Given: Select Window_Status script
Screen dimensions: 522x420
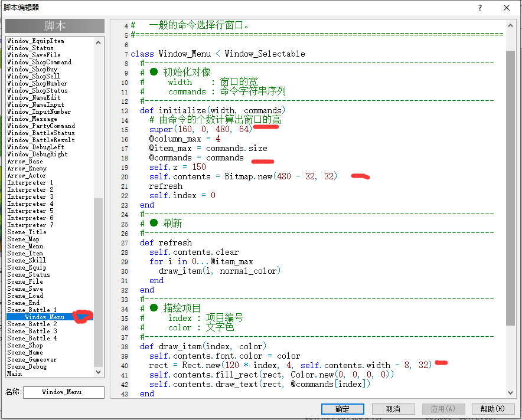Looking at the screenshot, I should (x=30, y=48).
